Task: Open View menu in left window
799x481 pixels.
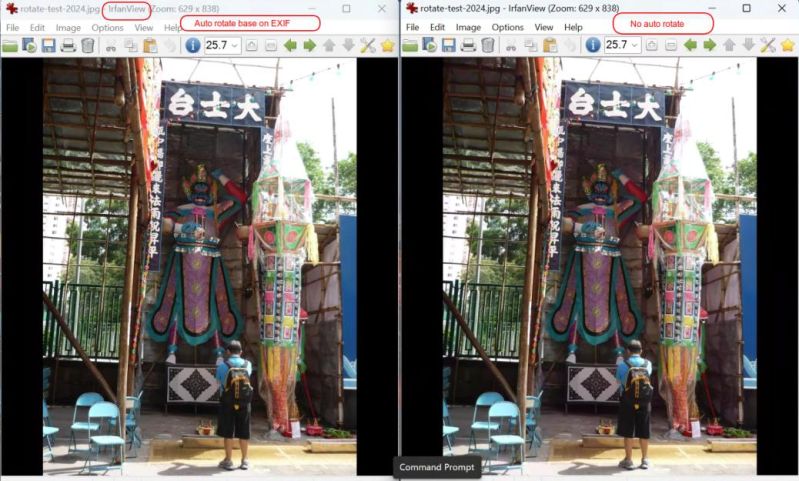Action: (144, 28)
